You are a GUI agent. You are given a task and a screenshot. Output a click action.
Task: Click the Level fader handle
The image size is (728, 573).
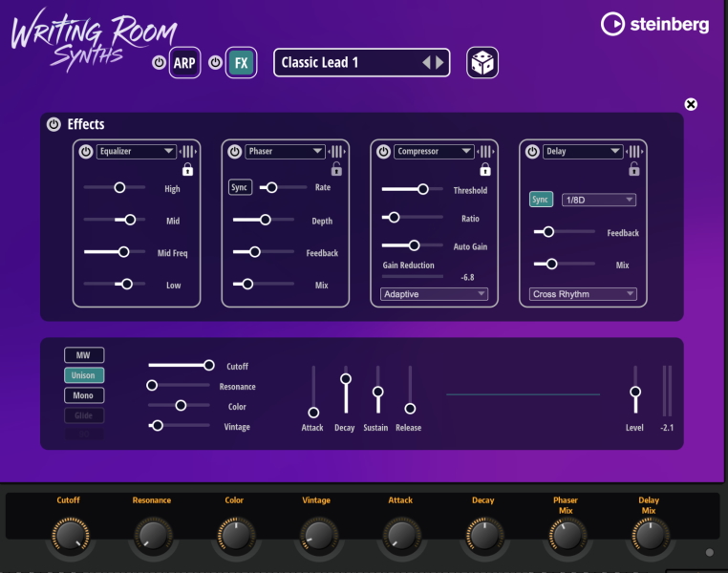point(635,393)
